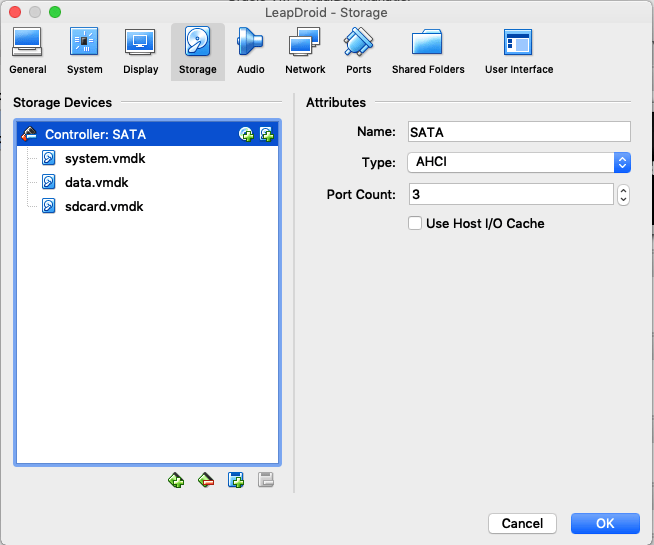
Task: Remove the selected storage controller
Action: coord(206,480)
